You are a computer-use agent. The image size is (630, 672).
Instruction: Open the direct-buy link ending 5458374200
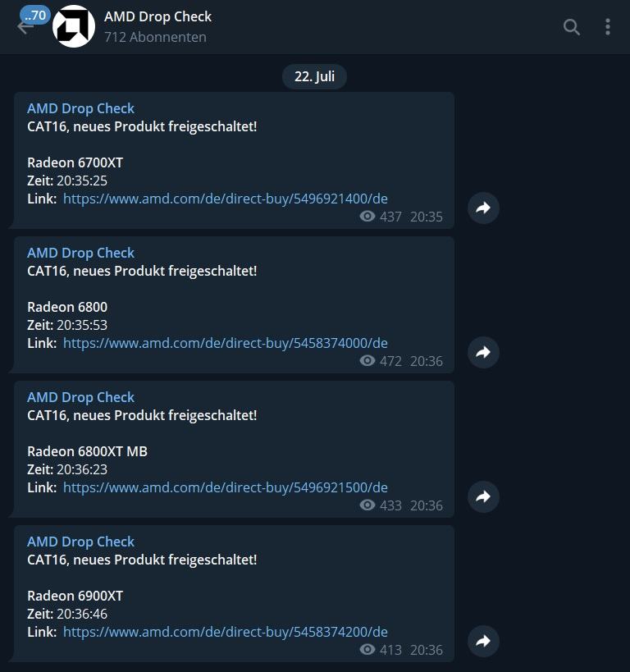(x=226, y=632)
